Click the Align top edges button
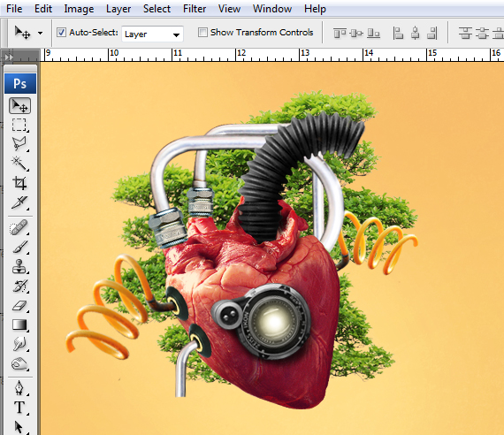This screenshot has height=435, width=504. [x=340, y=33]
